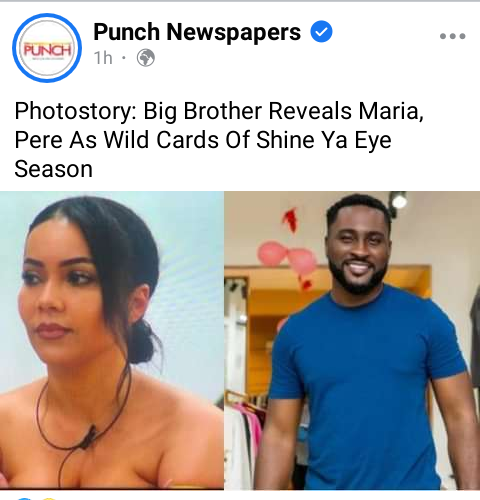Tap the hair bun in left photo
The height and width of the screenshot is (500, 480).
(142, 342)
